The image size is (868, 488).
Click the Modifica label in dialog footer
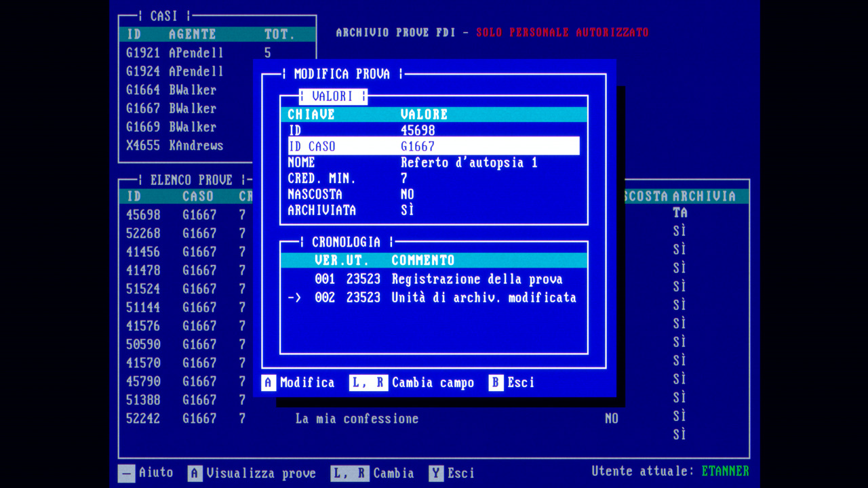click(307, 383)
